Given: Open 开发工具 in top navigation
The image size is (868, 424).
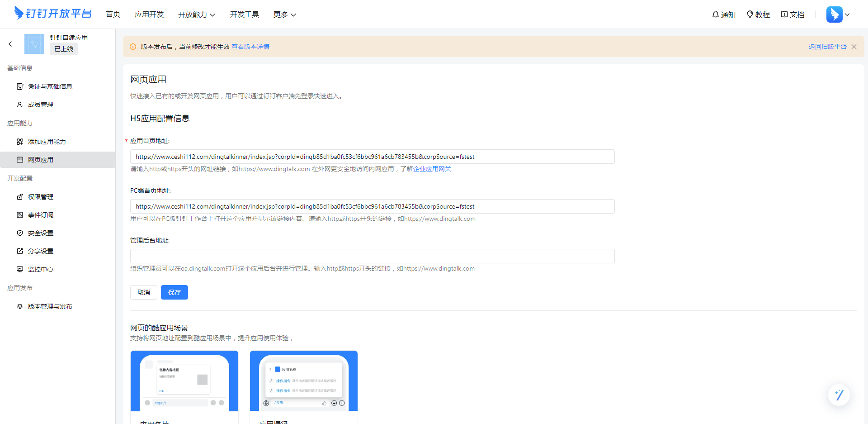Looking at the screenshot, I should click(x=245, y=14).
